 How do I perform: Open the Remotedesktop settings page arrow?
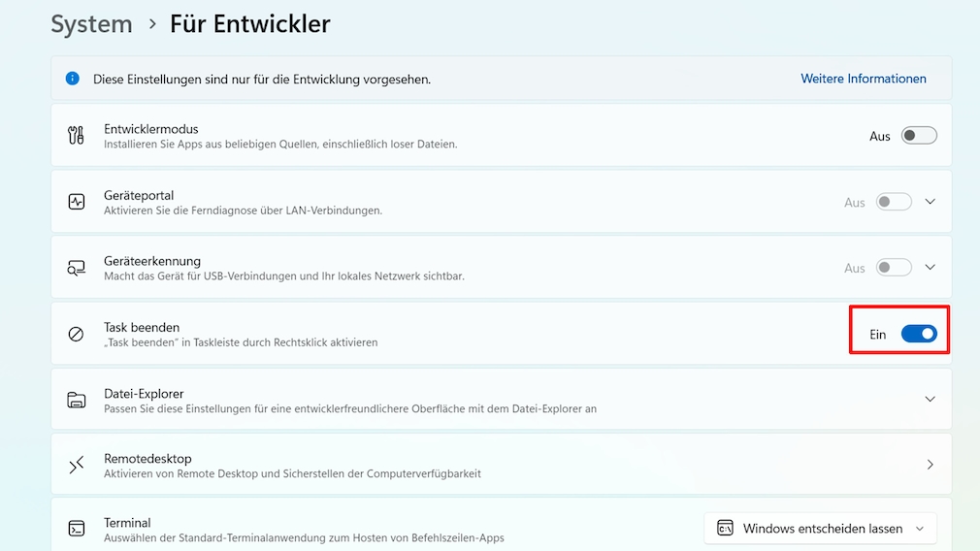(x=930, y=465)
